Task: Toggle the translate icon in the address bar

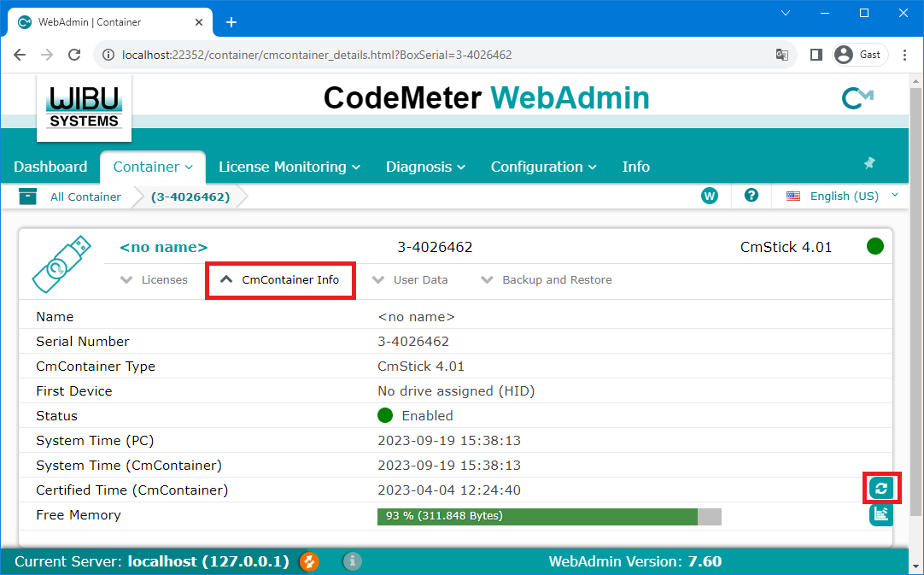Action: (782, 54)
